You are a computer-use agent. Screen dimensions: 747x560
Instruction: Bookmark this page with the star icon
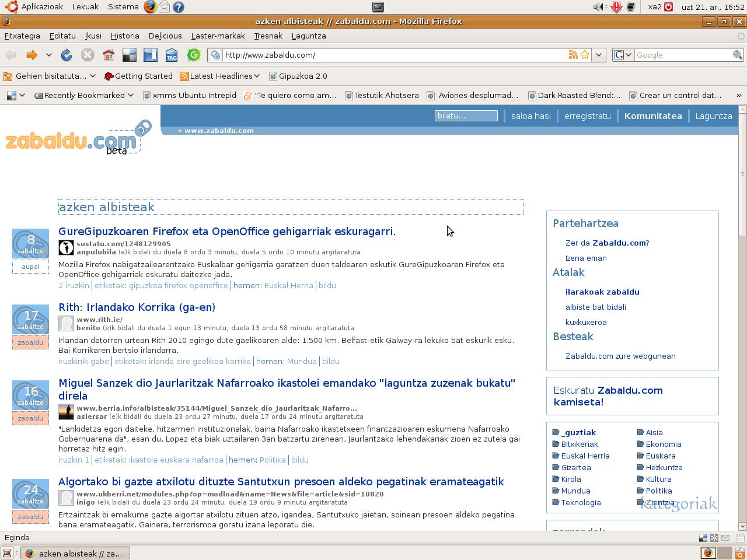pyautogui.click(x=585, y=55)
